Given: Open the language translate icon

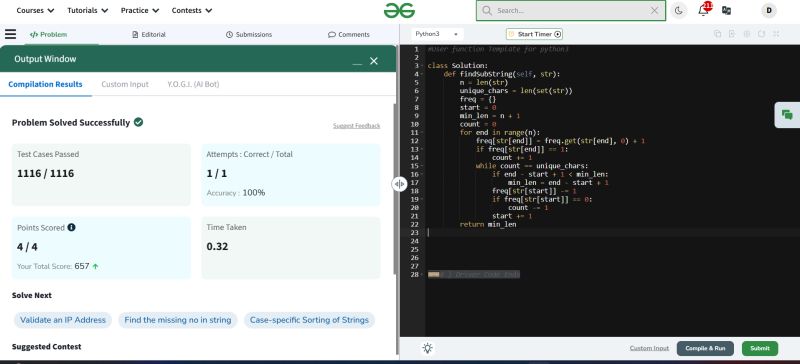Looking at the screenshot, I should tap(727, 10).
